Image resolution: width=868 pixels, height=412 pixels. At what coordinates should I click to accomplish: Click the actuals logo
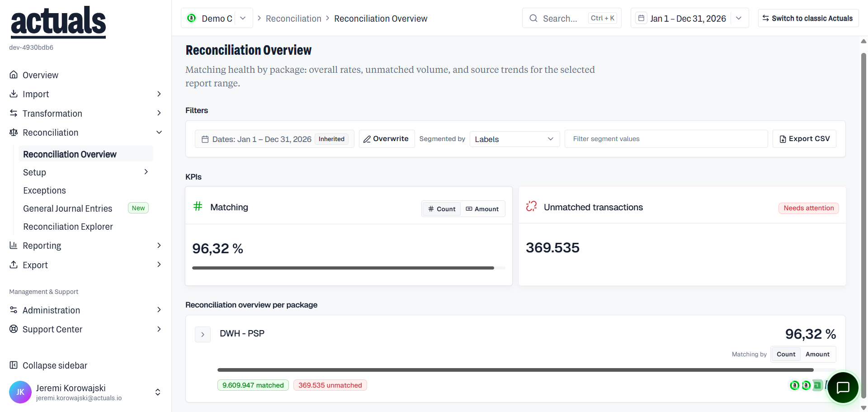(58, 22)
